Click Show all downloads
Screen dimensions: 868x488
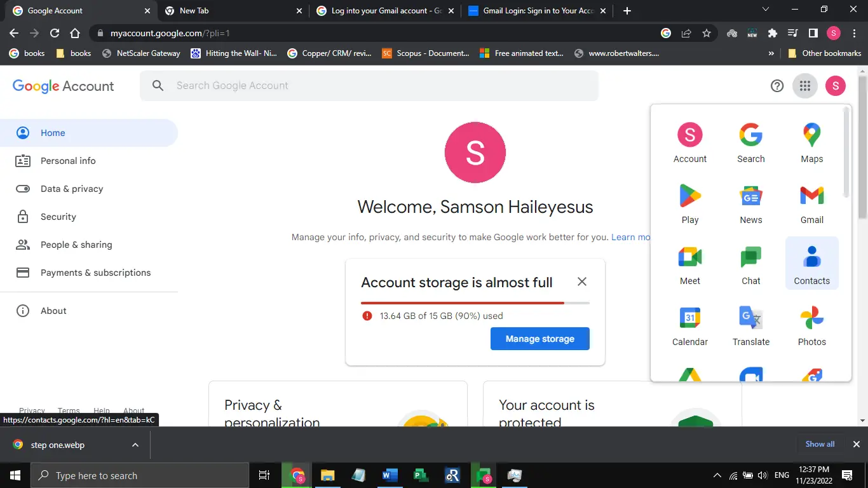tap(820, 444)
